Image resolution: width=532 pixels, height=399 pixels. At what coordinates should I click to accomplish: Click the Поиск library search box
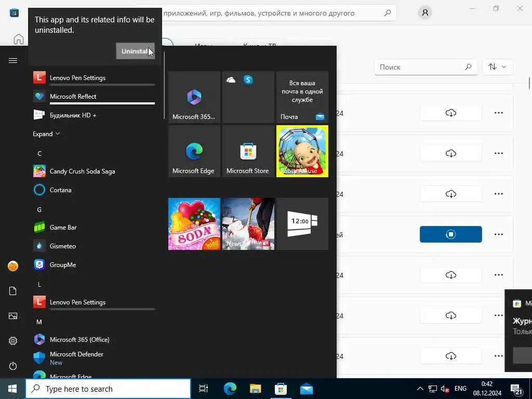(426, 67)
